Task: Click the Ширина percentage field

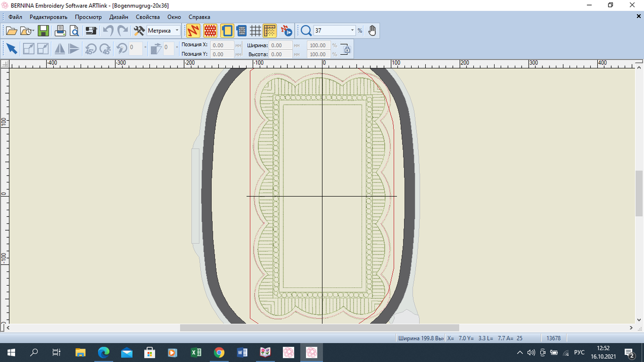Action: pos(318,45)
